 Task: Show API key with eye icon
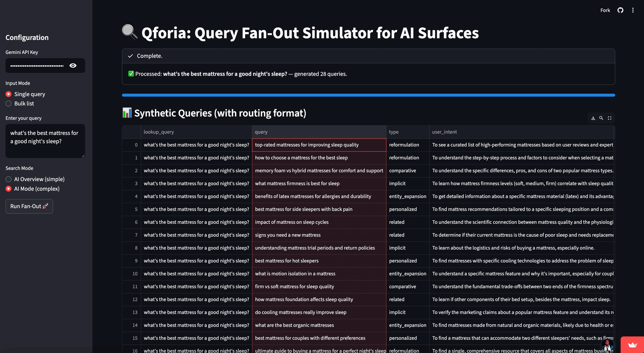73,65
